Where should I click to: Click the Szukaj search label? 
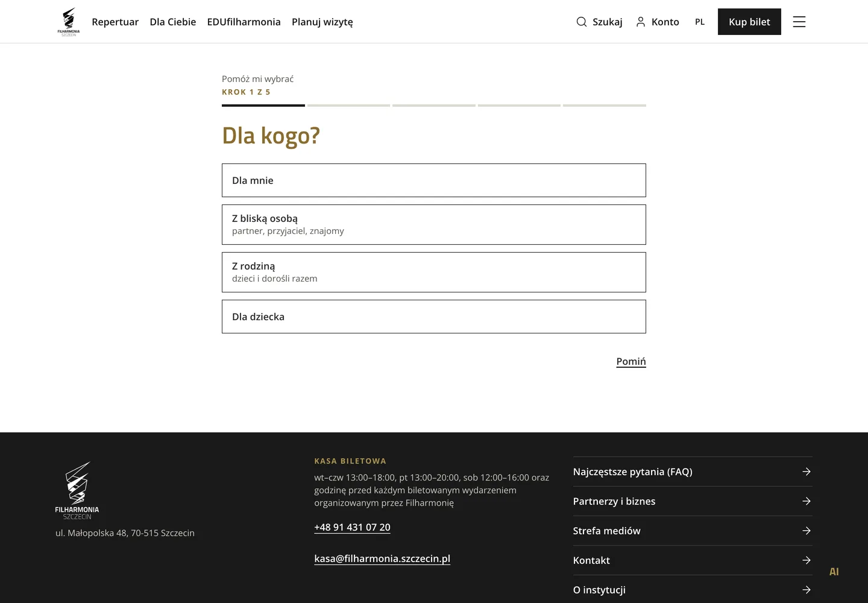[x=608, y=22]
